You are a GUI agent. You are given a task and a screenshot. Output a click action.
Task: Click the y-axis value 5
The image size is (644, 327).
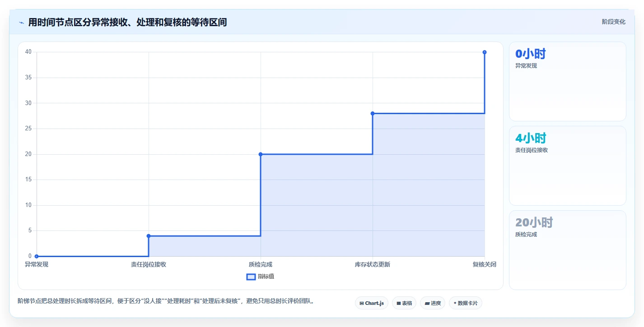click(x=30, y=230)
